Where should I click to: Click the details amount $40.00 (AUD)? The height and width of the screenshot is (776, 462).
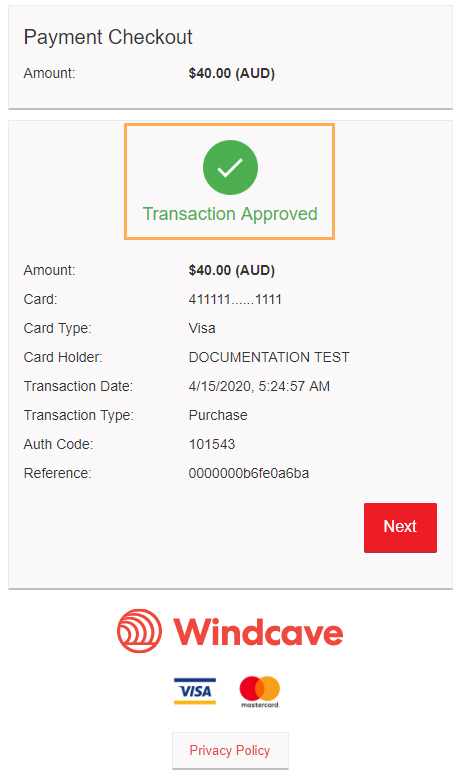click(231, 270)
